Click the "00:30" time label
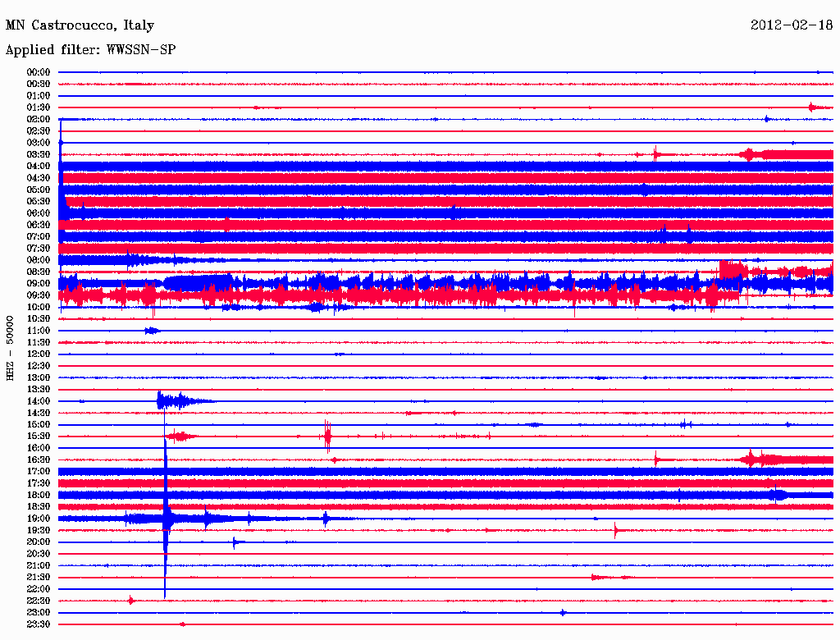Image resolution: width=840 pixels, height=640 pixels. tap(38, 84)
